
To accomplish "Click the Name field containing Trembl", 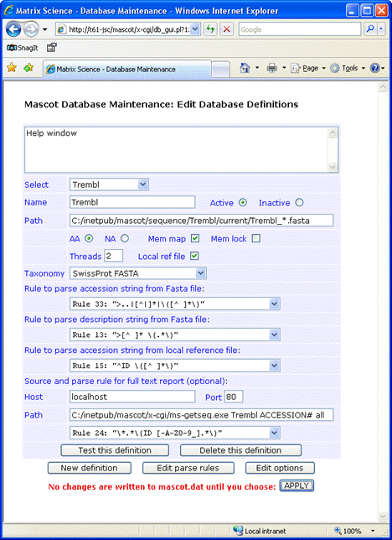I will [x=132, y=202].
